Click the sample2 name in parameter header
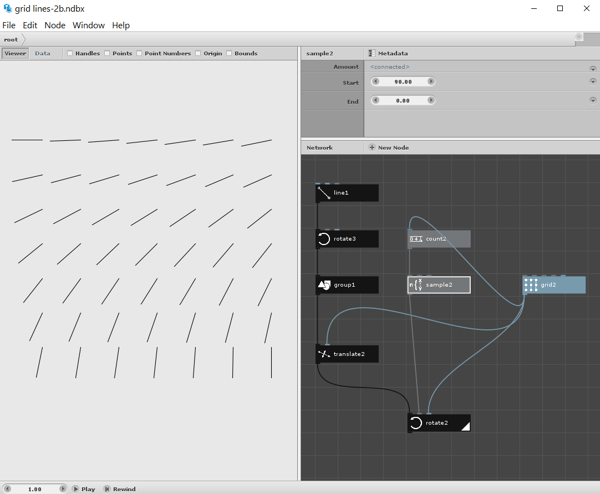 (x=320, y=53)
